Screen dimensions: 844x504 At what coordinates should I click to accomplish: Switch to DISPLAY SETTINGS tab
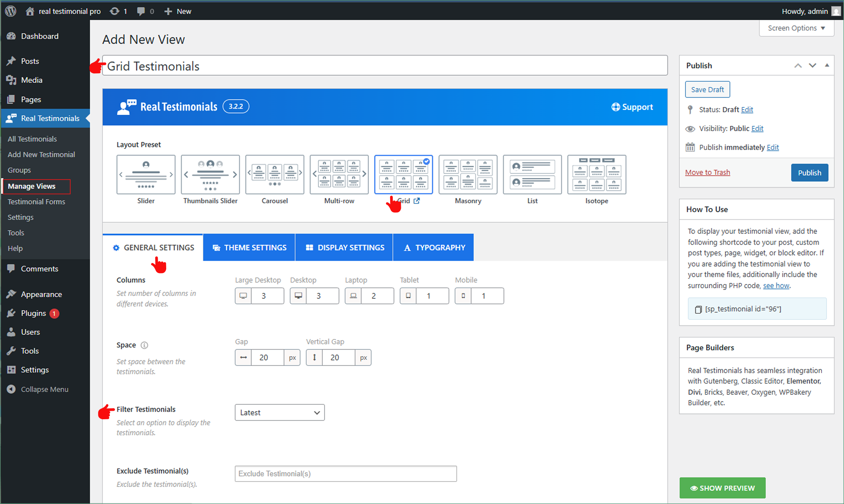pos(345,248)
